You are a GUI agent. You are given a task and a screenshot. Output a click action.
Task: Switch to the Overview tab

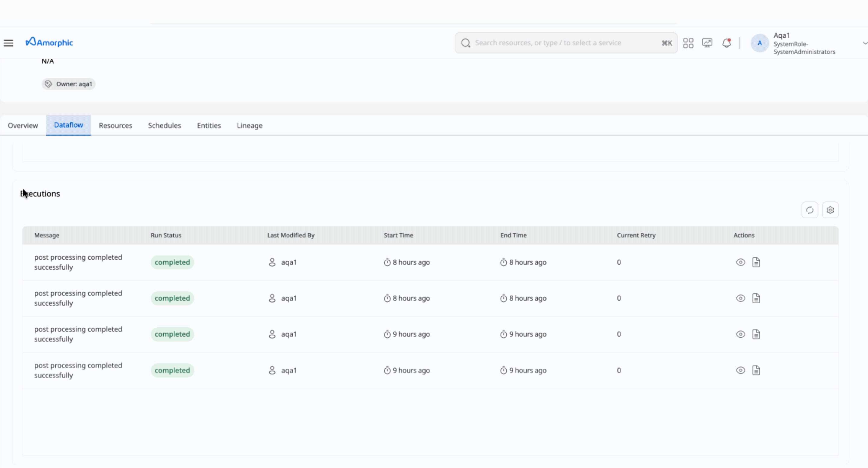pyautogui.click(x=23, y=125)
